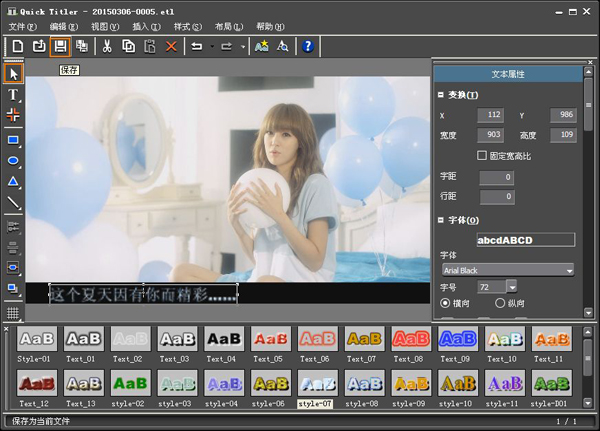Image resolution: width=600 pixels, height=431 pixels.
Task: Click the New document toolbar icon
Action: (18, 46)
